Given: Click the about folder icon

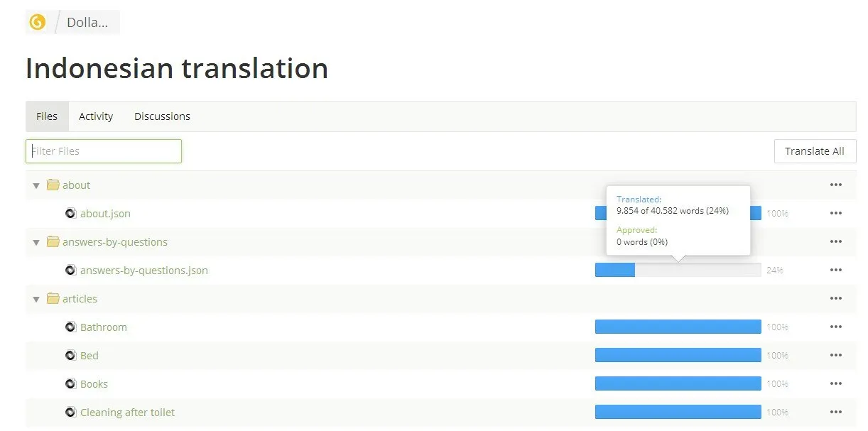Looking at the screenshot, I should [53, 185].
